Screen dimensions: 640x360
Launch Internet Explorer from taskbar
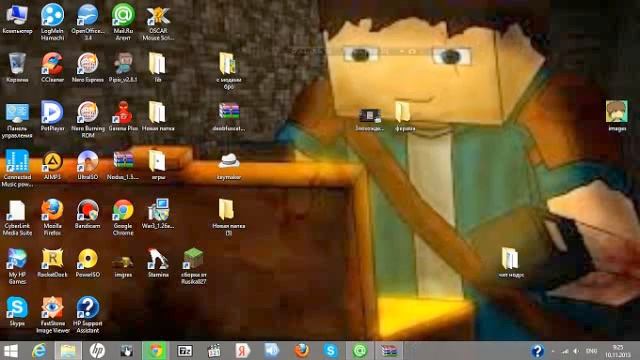click(x=39, y=351)
